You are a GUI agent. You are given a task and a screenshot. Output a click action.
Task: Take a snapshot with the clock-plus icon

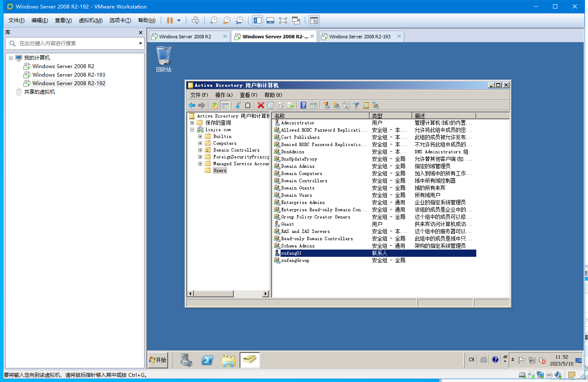[214, 20]
